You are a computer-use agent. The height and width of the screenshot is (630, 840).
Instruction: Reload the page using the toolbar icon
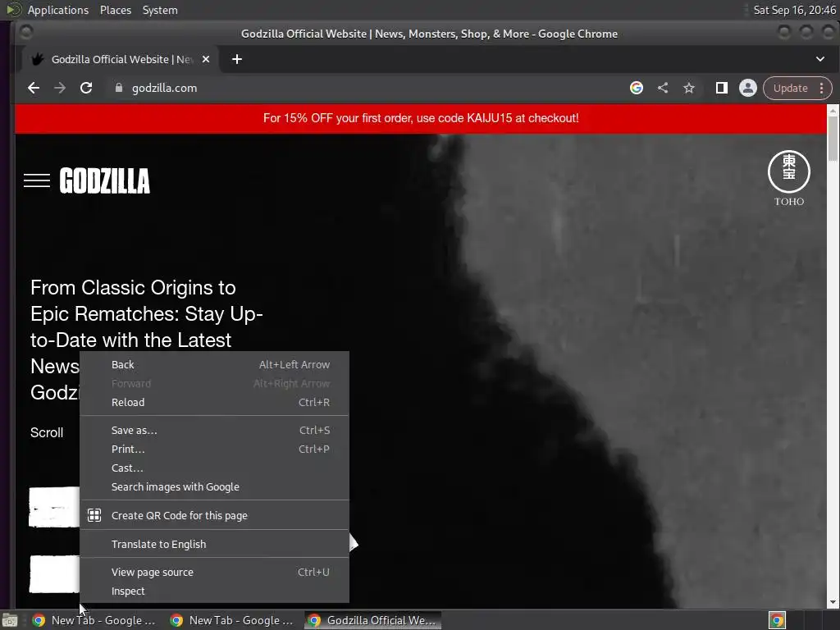(86, 88)
